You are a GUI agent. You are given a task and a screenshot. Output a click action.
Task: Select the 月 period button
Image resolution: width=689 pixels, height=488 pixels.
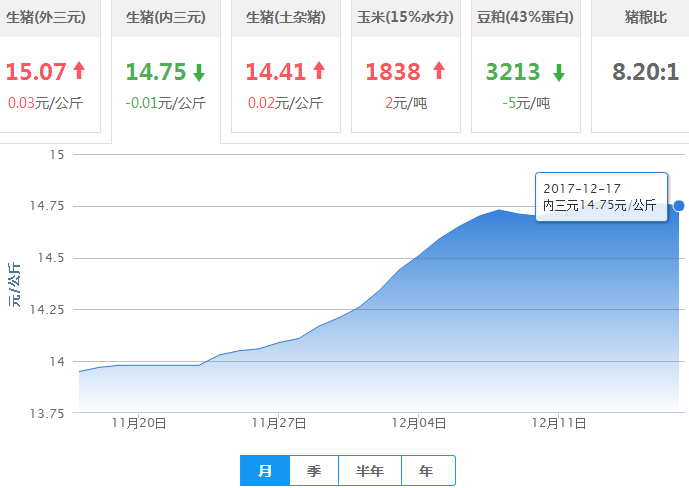pos(265,471)
